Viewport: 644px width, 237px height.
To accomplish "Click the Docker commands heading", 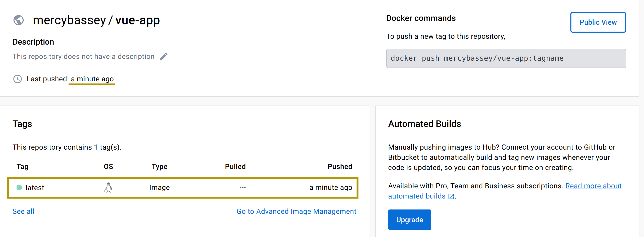I will [x=421, y=18].
